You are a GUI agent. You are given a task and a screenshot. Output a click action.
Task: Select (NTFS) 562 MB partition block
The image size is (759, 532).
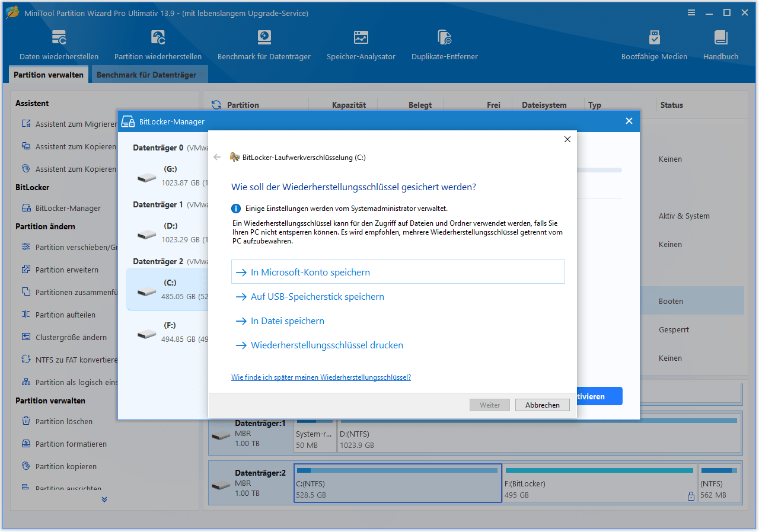tap(719, 483)
